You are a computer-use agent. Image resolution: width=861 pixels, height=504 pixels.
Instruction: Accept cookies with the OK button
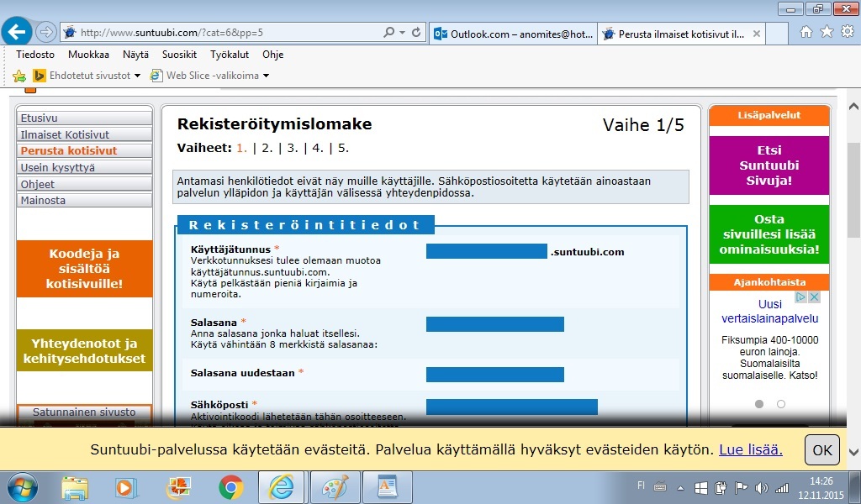(822, 450)
